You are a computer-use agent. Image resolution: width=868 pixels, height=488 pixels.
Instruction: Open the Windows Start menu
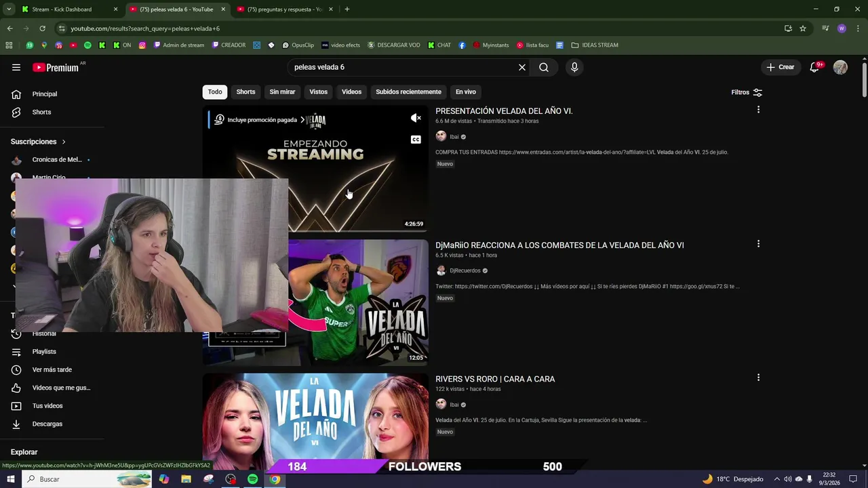(x=10, y=479)
